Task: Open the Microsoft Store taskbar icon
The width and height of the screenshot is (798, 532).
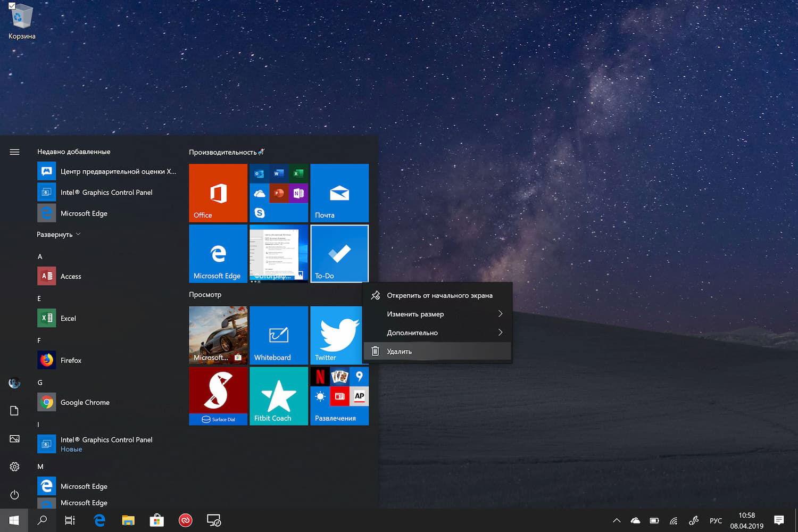Action: pyautogui.click(x=156, y=520)
